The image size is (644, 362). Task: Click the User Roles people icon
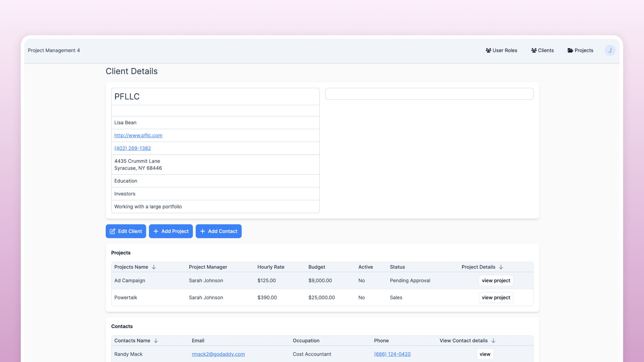tap(488, 50)
